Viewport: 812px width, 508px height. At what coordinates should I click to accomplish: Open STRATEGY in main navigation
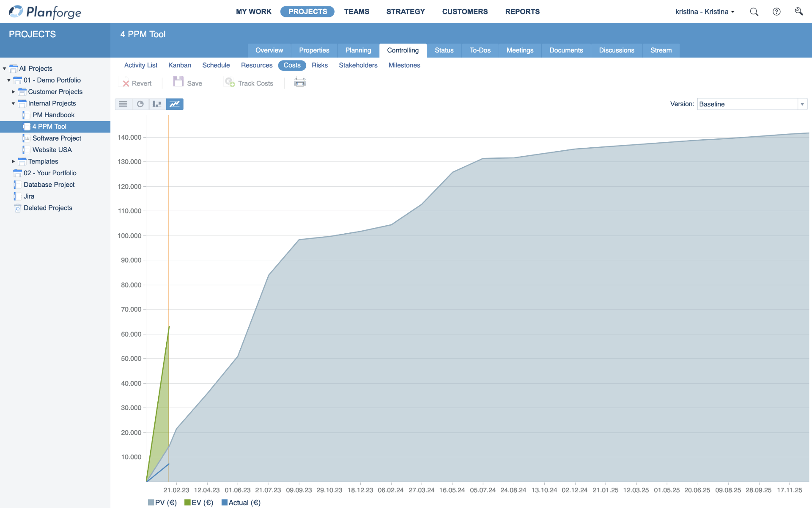point(406,12)
